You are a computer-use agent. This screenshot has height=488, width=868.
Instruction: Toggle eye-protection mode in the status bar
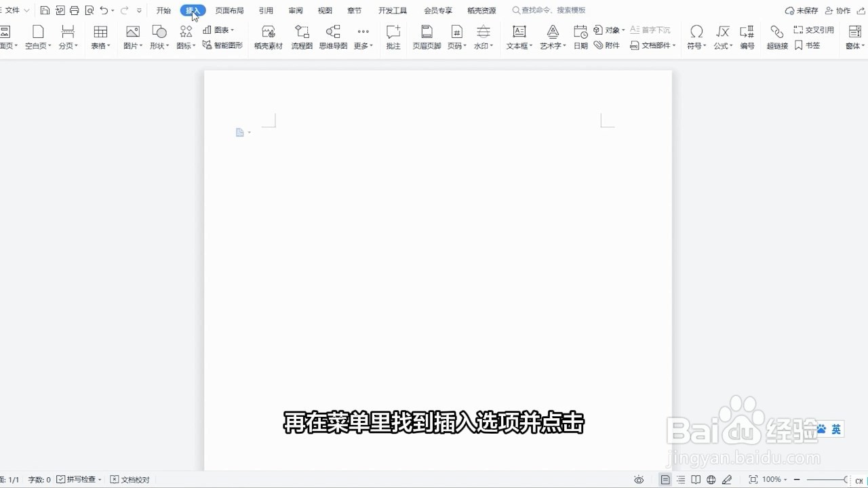[x=638, y=479]
